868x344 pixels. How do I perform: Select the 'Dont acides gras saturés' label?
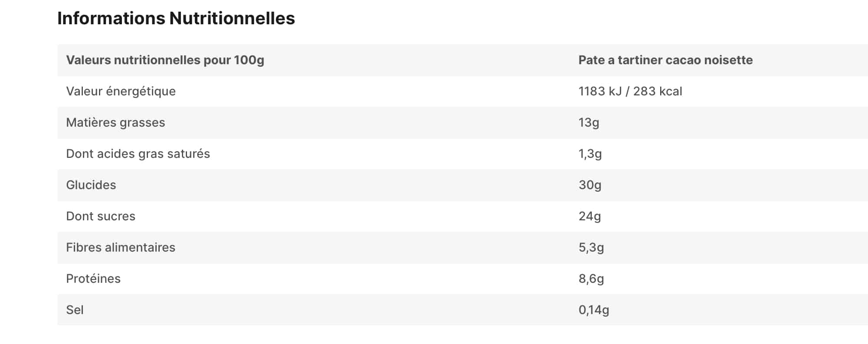138,154
